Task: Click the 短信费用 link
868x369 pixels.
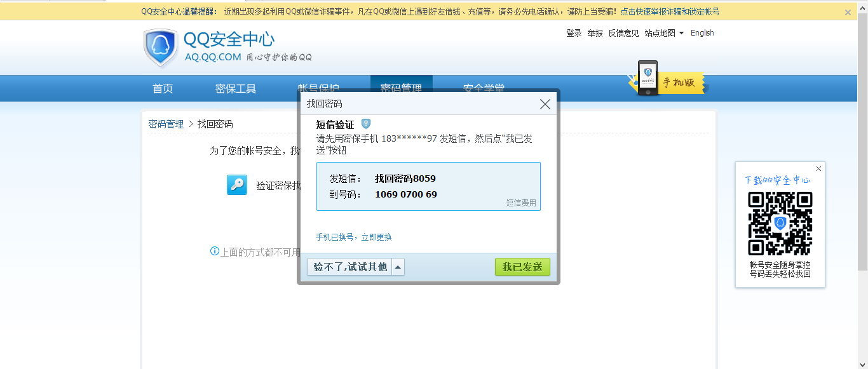Action: click(521, 203)
